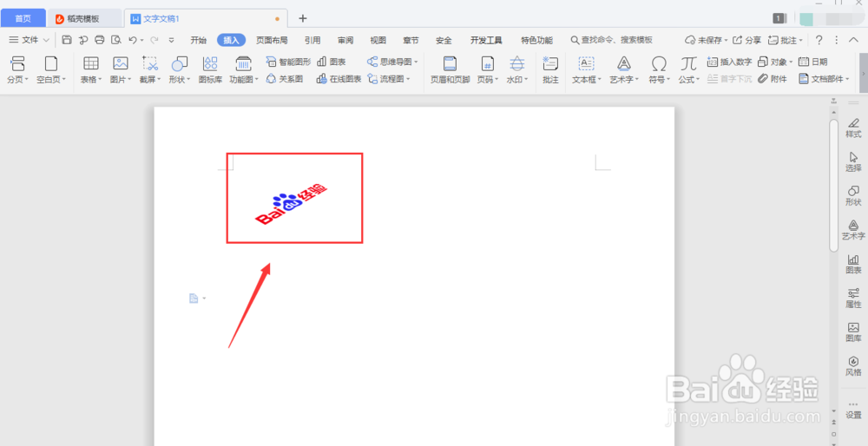Switch to 页面布局 tab
This screenshot has height=446, width=868.
272,40
